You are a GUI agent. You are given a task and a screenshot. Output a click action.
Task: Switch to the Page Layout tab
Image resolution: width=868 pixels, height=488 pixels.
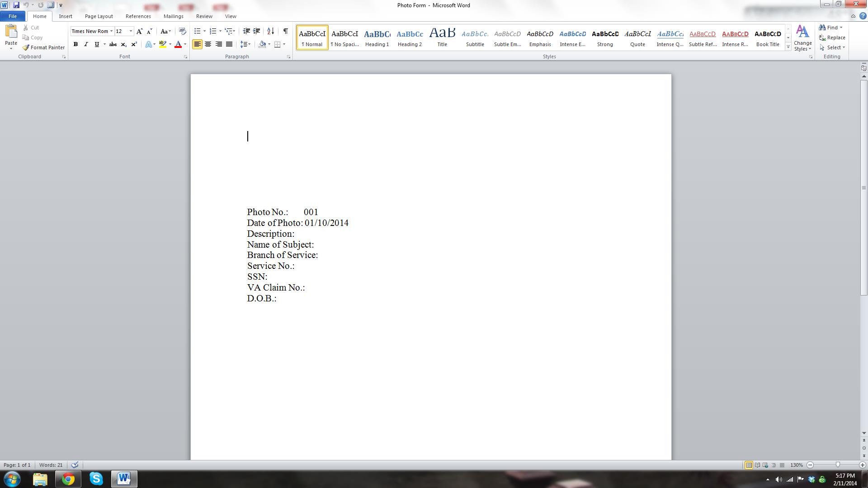99,16
